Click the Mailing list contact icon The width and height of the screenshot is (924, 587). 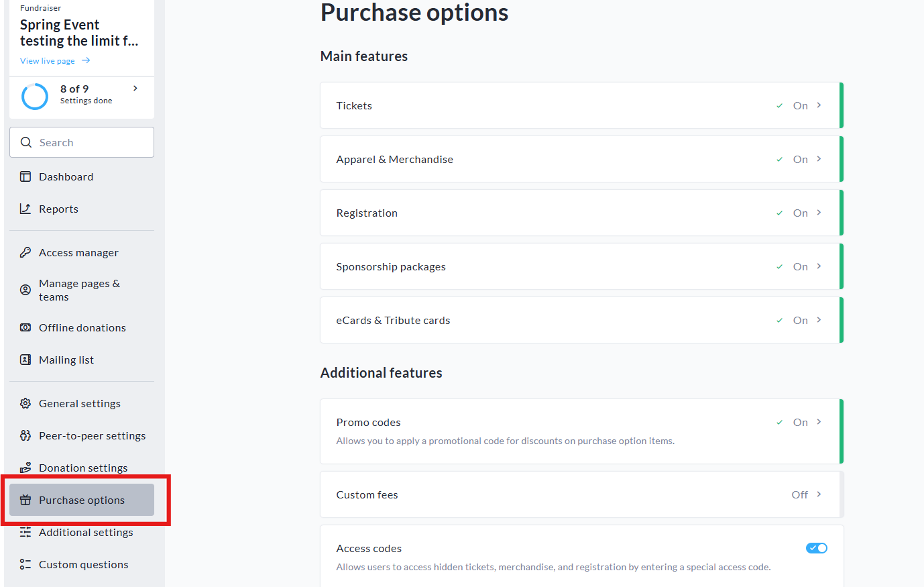coord(25,360)
